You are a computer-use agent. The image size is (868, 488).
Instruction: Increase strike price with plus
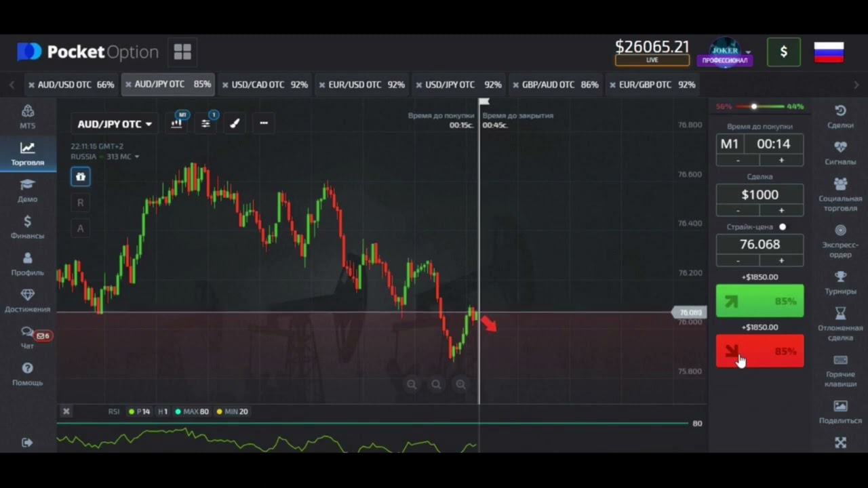(781, 261)
